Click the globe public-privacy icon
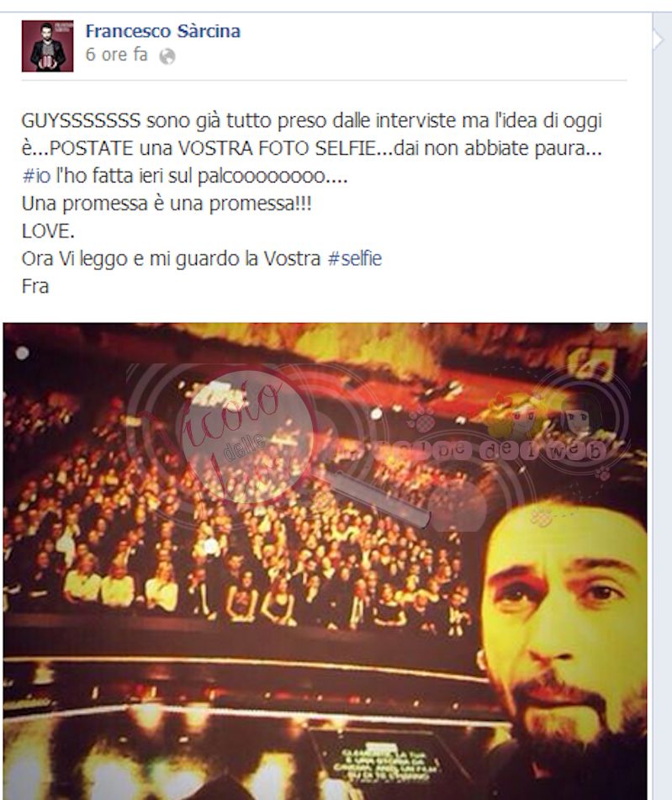Image resolution: width=672 pixels, height=800 pixels. (167, 56)
